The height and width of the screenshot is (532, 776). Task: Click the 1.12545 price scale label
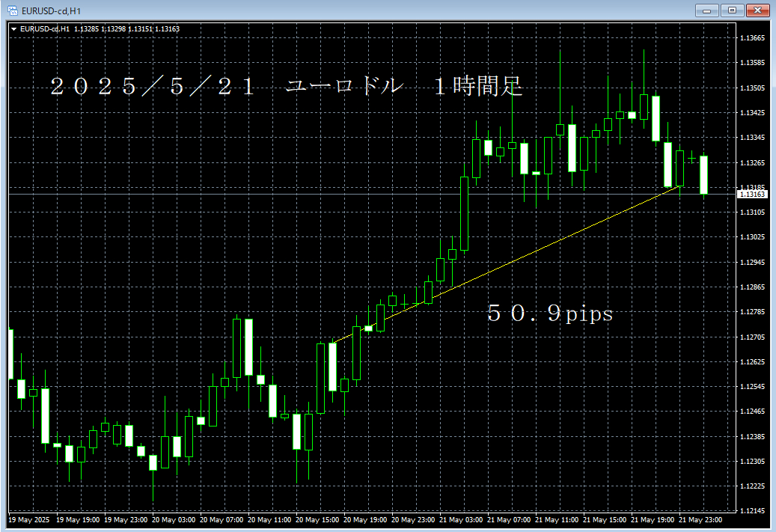752,387
